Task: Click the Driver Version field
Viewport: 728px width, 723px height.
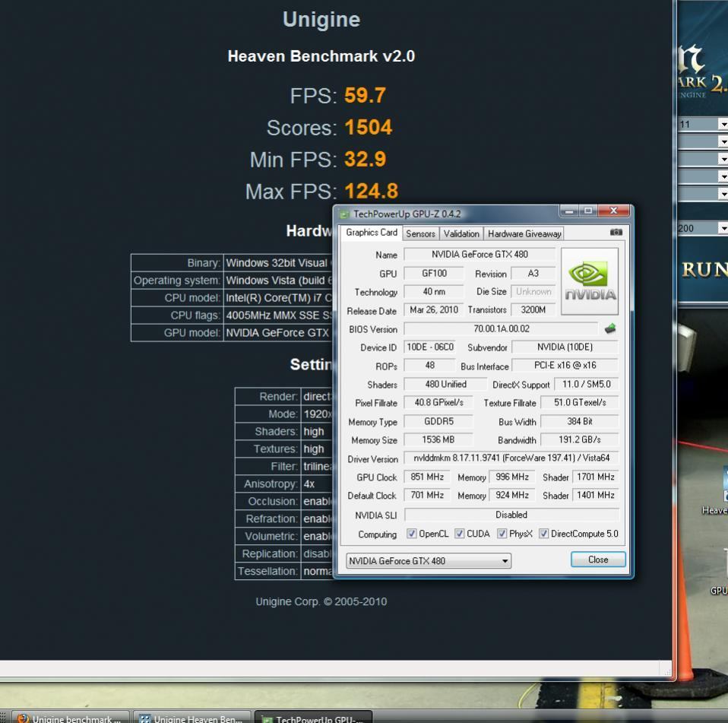Action: click(511, 458)
